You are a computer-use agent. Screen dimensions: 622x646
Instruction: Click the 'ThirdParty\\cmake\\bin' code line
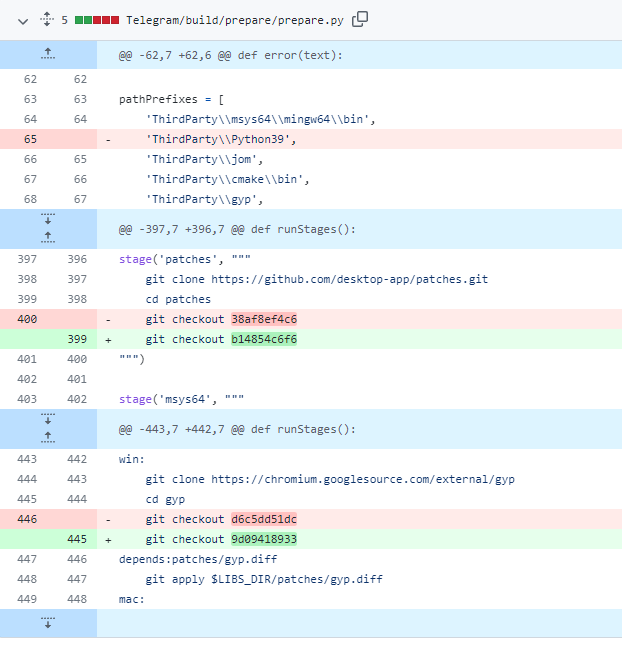(227, 179)
